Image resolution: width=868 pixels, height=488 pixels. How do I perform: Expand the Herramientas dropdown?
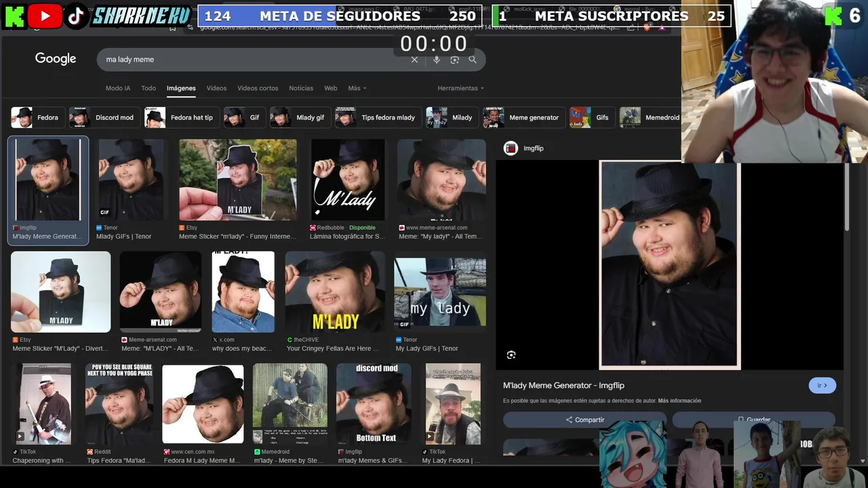[x=461, y=88]
